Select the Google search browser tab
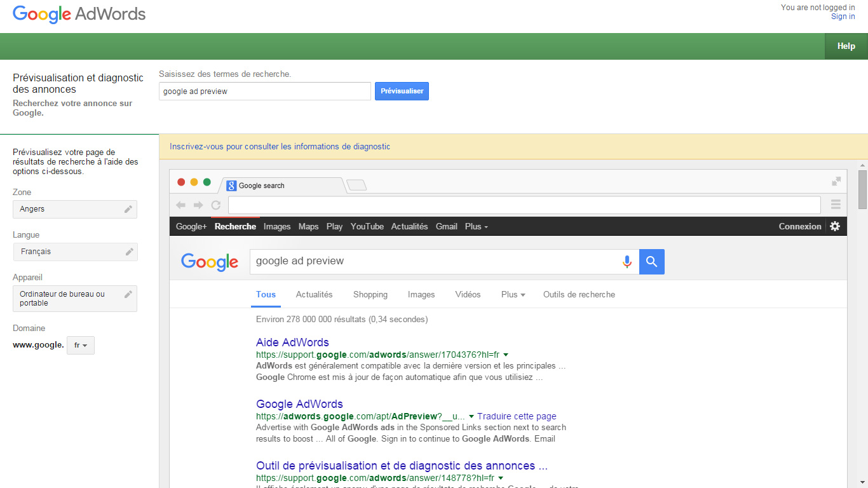868x488 pixels. 282,186
